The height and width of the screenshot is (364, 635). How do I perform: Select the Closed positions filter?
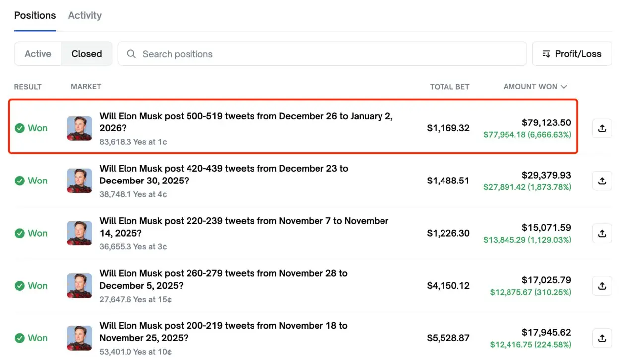(x=86, y=54)
